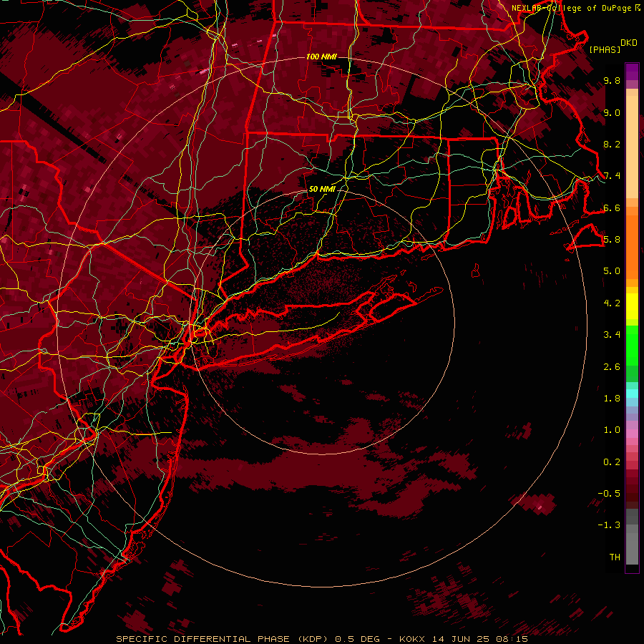Click the KDP product caption at bottom
The height and width of the screenshot is (644, 644).
pos(322,639)
